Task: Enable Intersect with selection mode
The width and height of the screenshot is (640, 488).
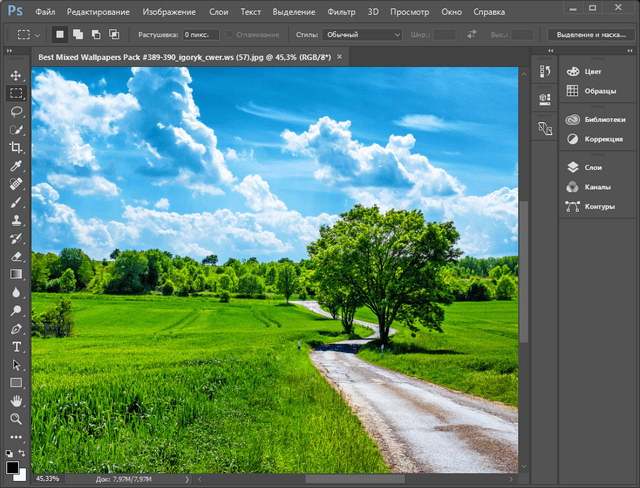Action: click(114, 34)
